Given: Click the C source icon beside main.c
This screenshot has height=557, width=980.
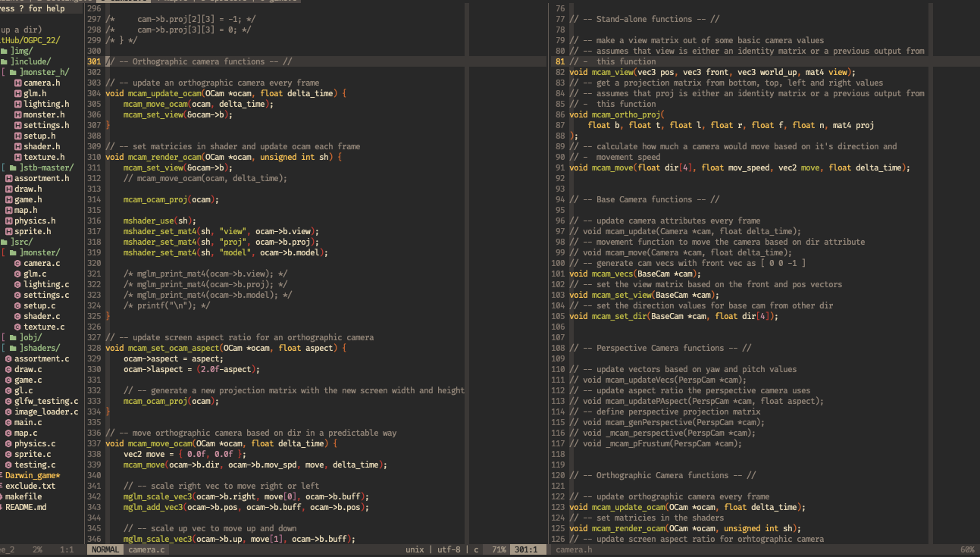Looking at the screenshot, I should click(x=8, y=422).
